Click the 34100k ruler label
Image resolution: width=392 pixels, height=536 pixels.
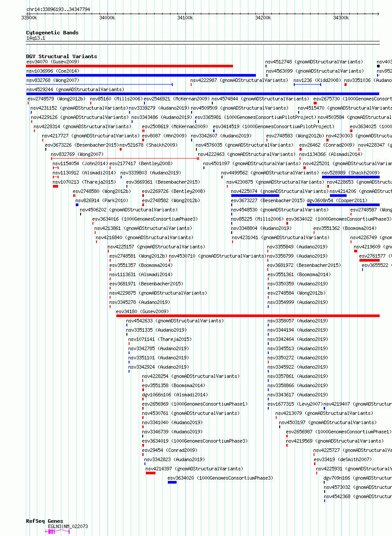coord(185,18)
